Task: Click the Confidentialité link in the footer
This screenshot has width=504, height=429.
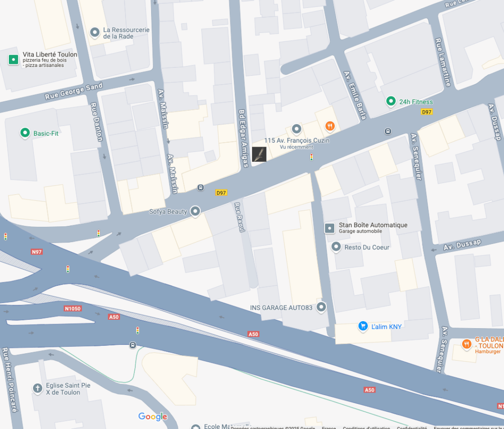Action: (x=412, y=428)
